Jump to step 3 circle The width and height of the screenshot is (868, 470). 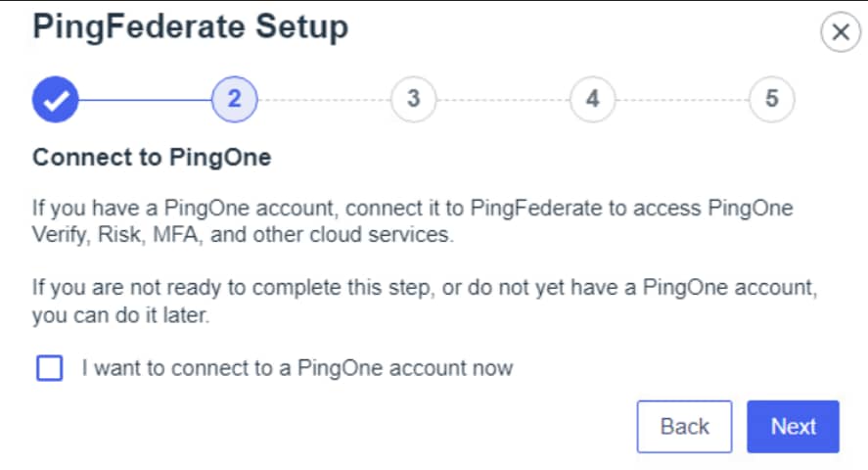(414, 99)
